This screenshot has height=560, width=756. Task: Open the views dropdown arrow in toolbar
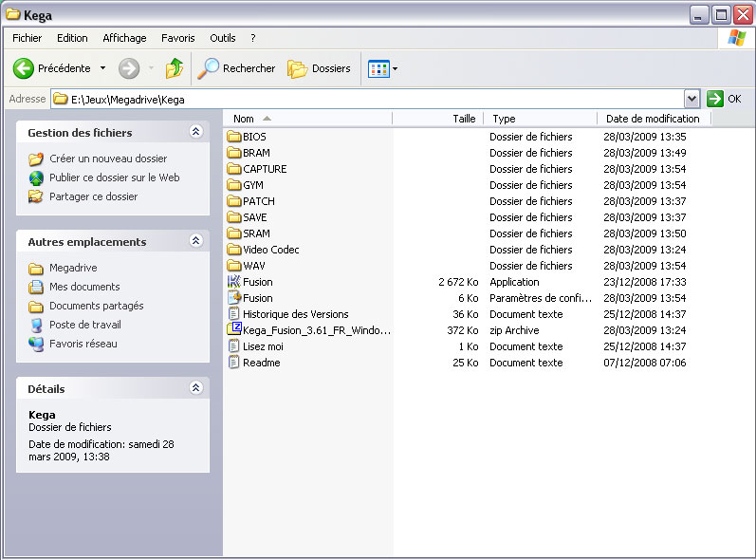point(395,69)
